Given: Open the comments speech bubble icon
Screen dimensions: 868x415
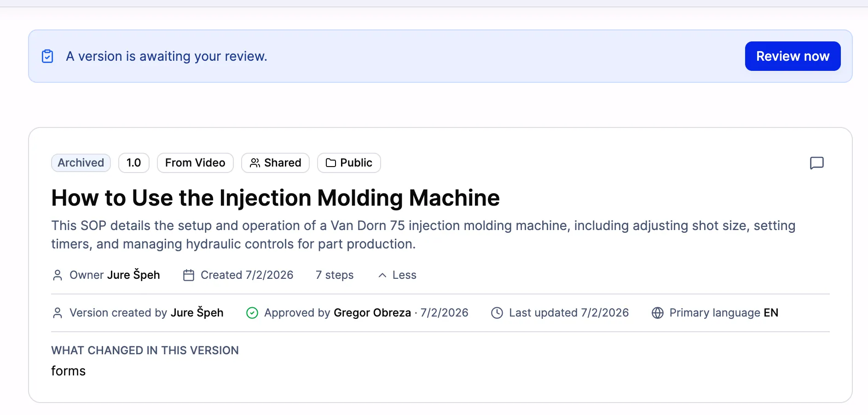Looking at the screenshot, I should tap(817, 163).
